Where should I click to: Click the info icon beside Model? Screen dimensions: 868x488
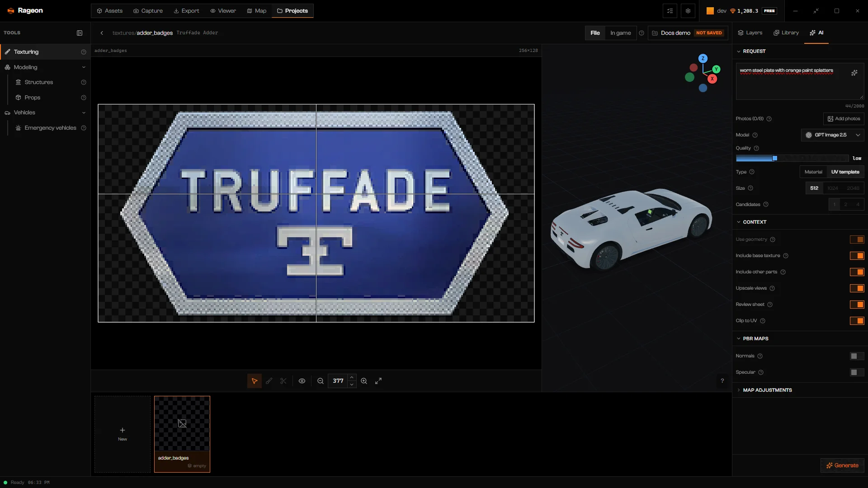[755, 135]
